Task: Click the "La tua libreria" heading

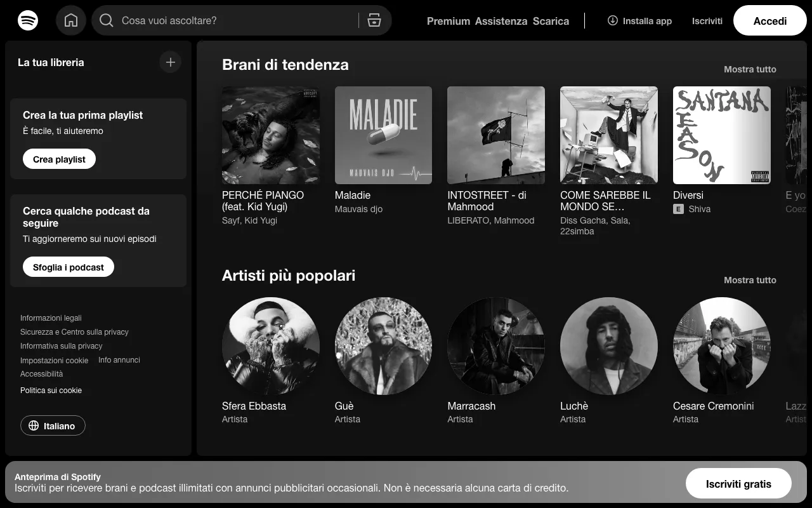Action: tap(51, 62)
